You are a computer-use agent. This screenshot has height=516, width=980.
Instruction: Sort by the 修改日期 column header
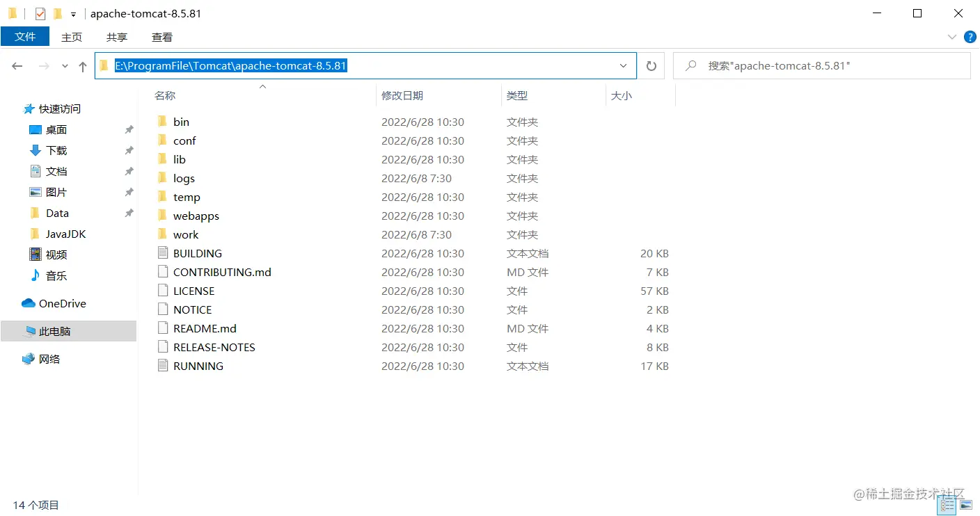(402, 96)
